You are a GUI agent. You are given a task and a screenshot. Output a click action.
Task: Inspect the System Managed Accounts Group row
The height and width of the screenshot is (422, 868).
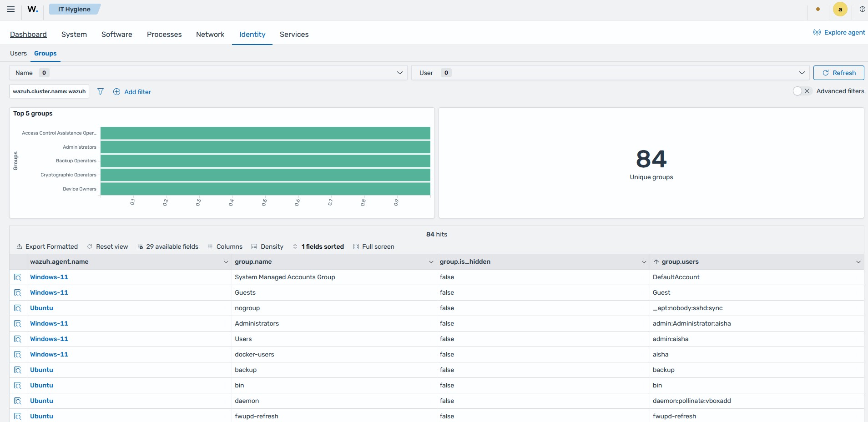(18, 277)
